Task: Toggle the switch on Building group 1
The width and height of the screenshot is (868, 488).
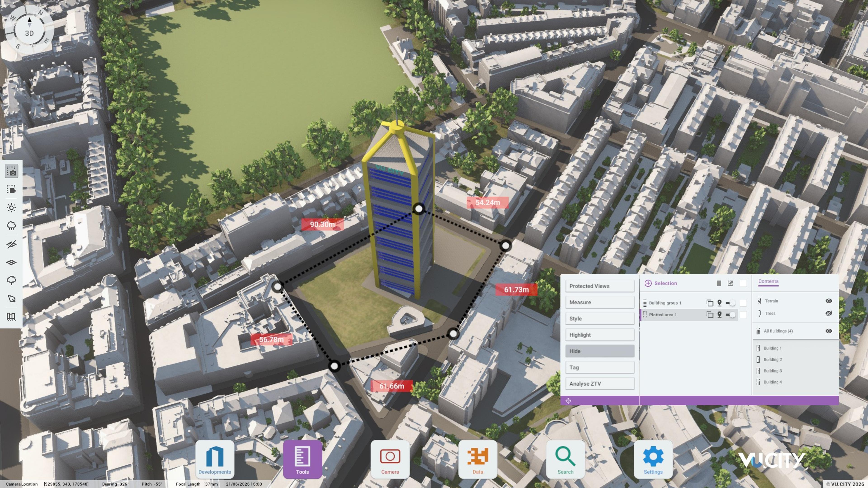Action: point(731,303)
